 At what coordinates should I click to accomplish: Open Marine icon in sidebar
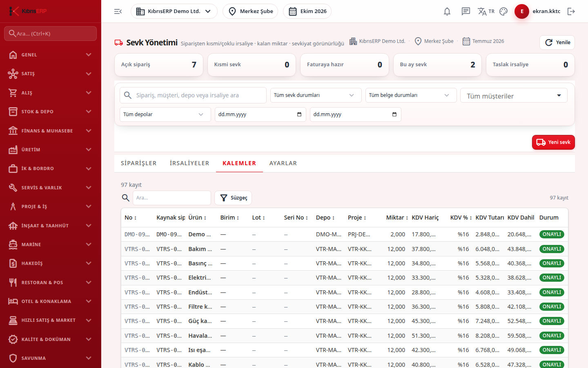[13, 245]
